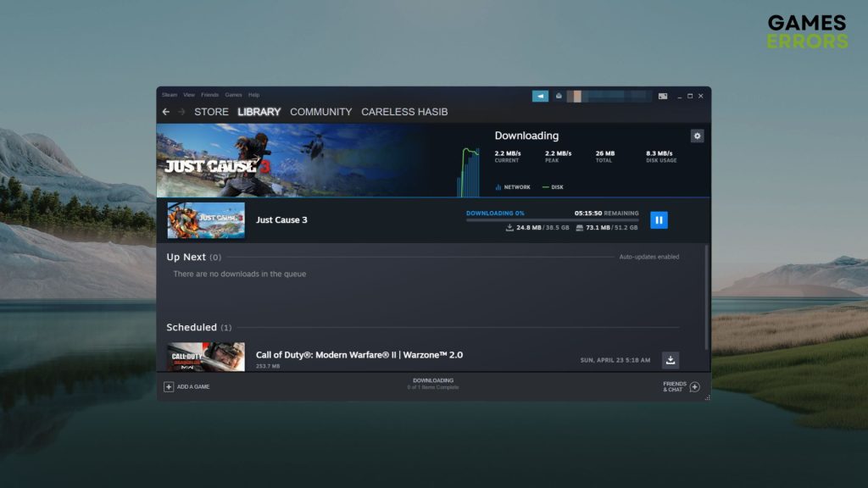
Task: Click the Downloading status at bottom
Action: 433,384
